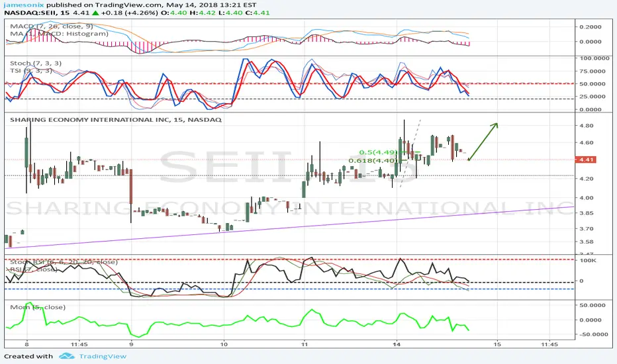Click the 0.618(4.40) Fibonacci level label
Screen dimensions: 617x364
click(373, 161)
